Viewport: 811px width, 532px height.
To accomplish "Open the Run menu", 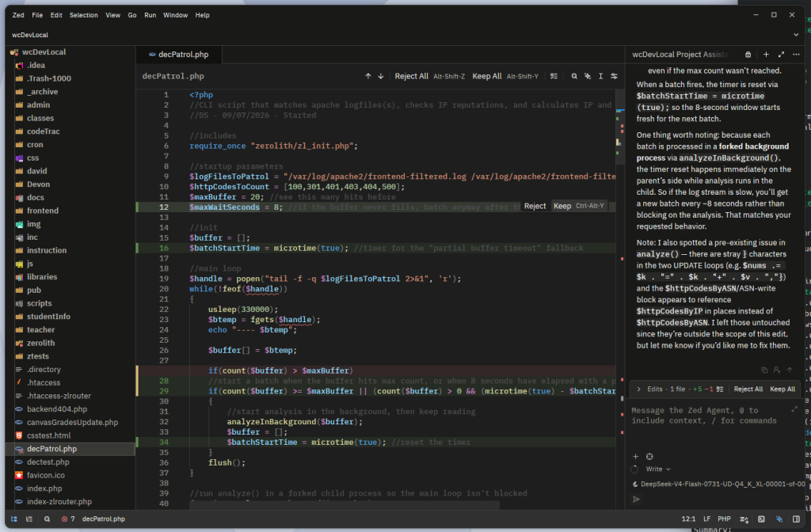I will (150, 15).
